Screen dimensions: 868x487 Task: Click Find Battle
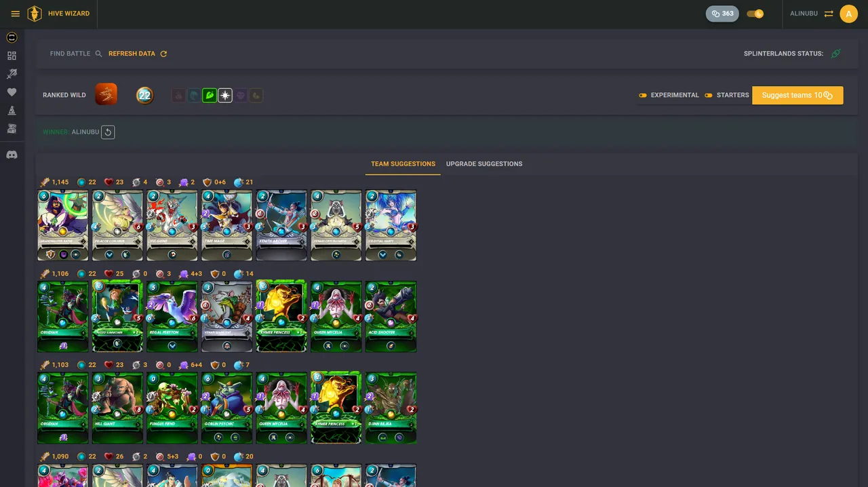point(76,54)
